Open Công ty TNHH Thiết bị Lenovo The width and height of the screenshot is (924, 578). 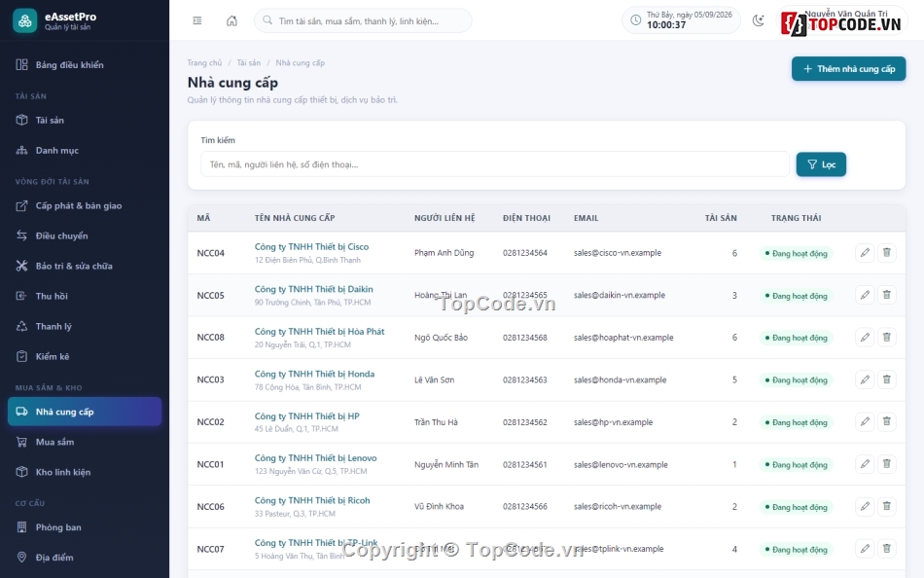(316, 457)
